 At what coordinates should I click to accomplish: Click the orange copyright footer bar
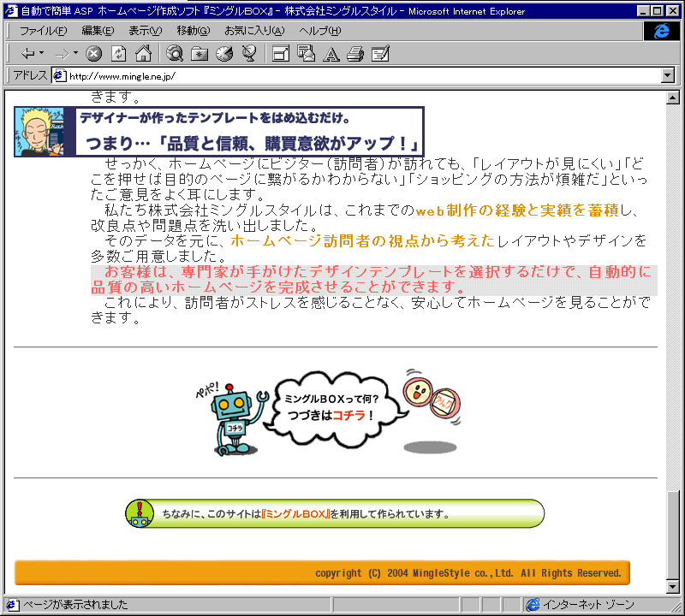[323, 572]
